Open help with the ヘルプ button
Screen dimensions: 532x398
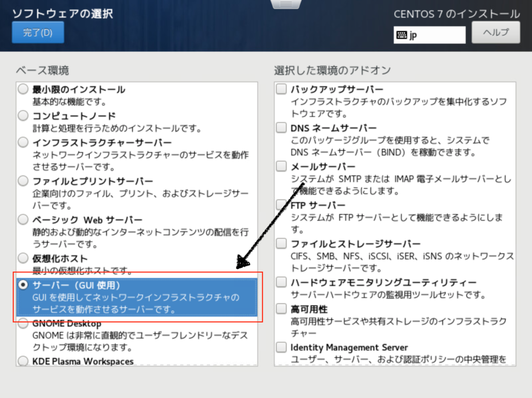pyautogui.click(x=496, y=32)
